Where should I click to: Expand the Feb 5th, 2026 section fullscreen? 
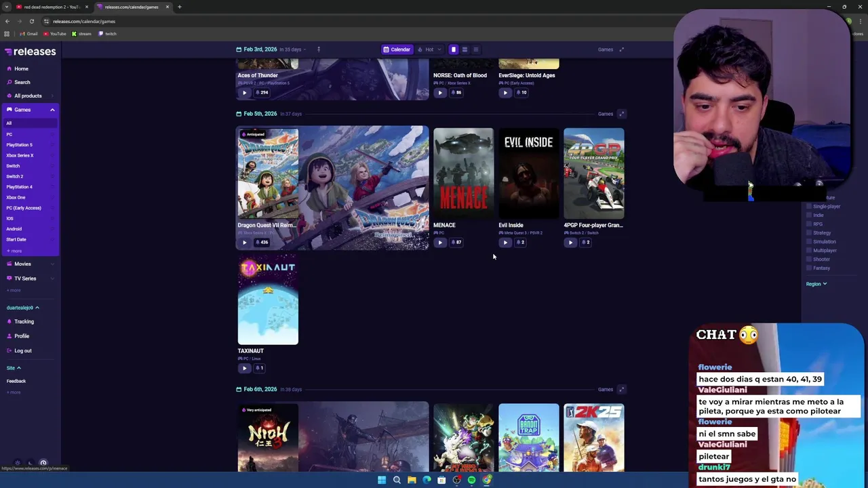(x=621, y=114)
